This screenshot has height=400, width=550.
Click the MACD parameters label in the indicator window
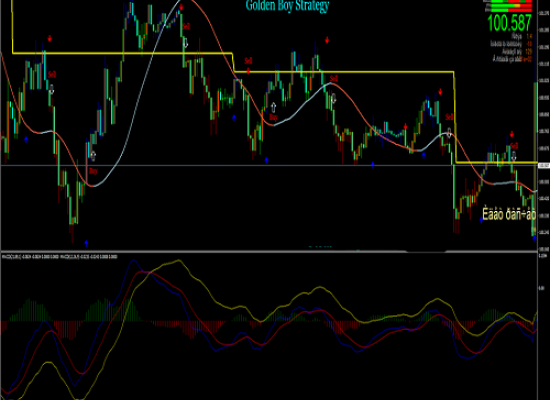tap(60, 257)
